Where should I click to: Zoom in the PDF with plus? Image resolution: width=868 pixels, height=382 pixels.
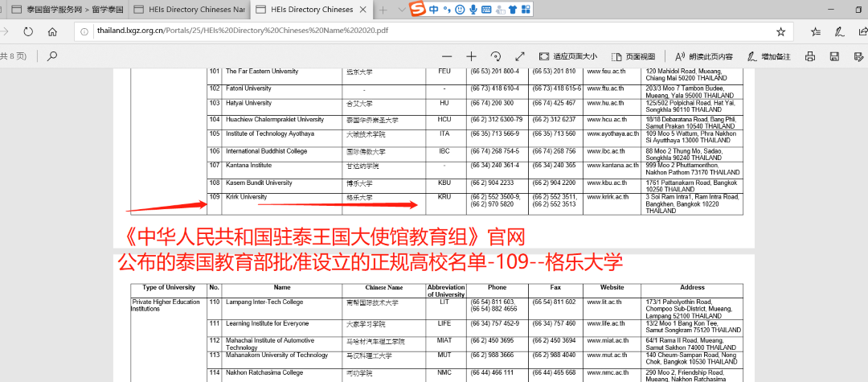pyautogui.click(x=471, y=56)
